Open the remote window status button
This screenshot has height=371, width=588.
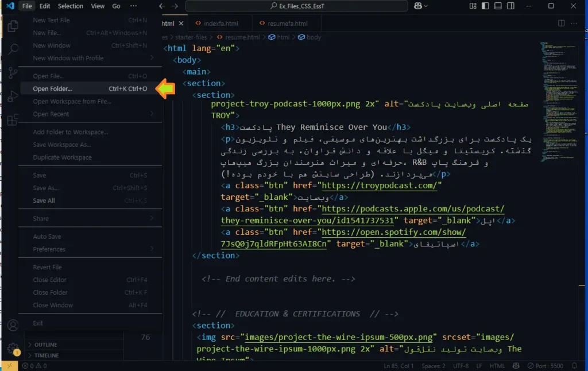10,366
